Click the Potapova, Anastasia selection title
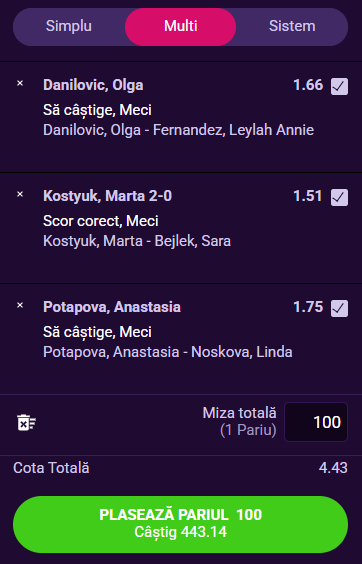The width and height of the screenshot is (362, 564). pos(112,307)
